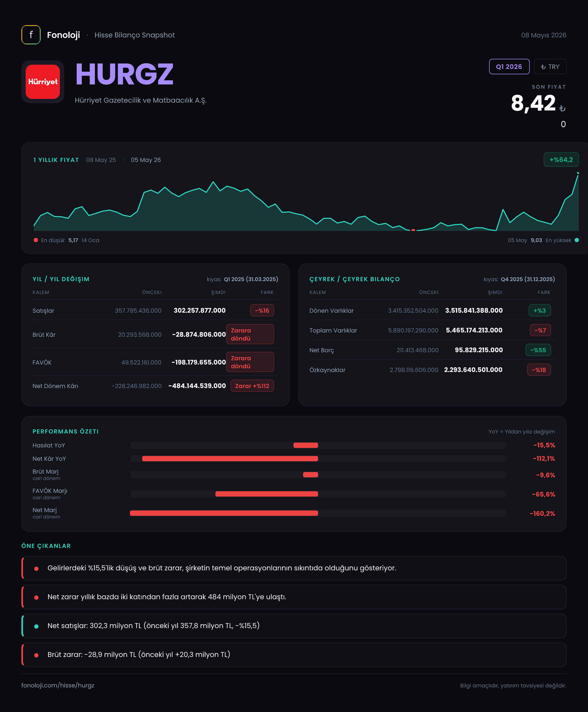Click the TRY currency badge
Screen dimensions: 588x712
pyautogui.click(x=550, y=67)
